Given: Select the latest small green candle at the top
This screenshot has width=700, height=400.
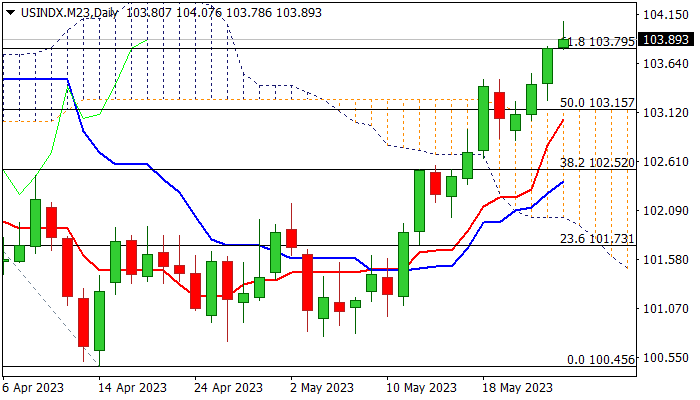Looking at the screenshot, I should (563, 43).
